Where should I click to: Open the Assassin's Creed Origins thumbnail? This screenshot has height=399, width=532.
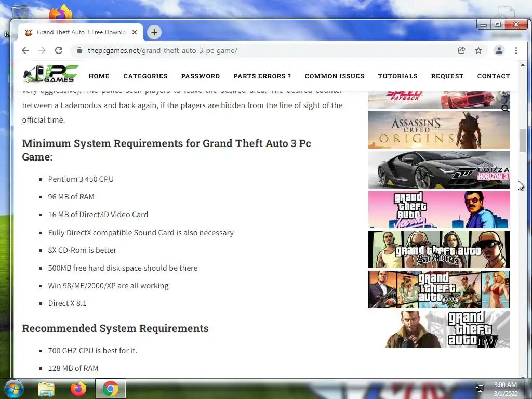click(439, 130)
